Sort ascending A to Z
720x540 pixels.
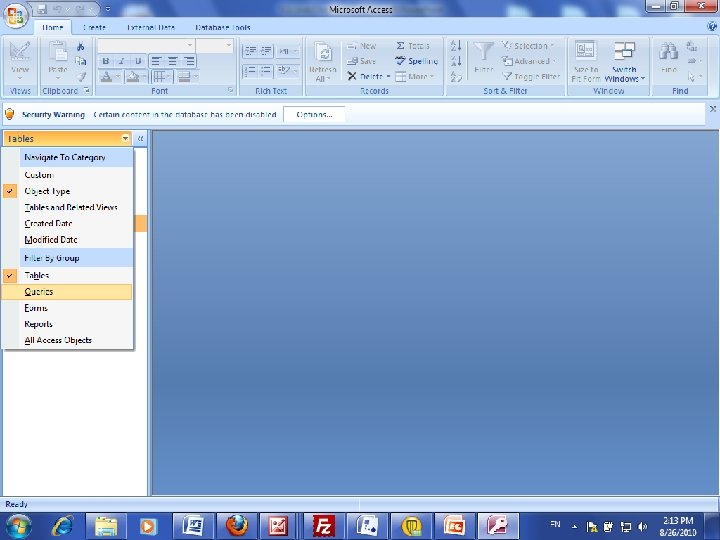coord(456,45)
